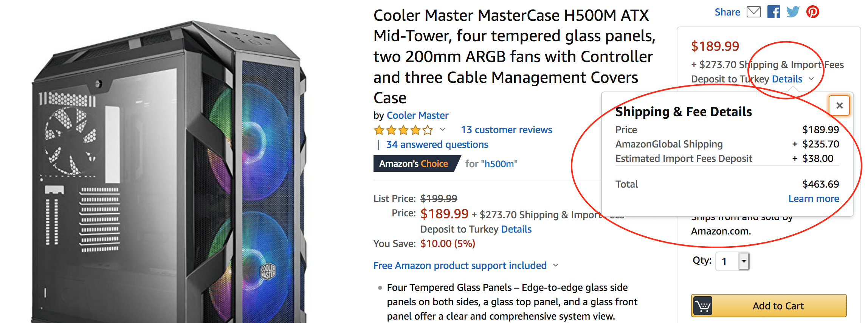
Task: Click Details link under the main price
Action: (x=516, y=229)
